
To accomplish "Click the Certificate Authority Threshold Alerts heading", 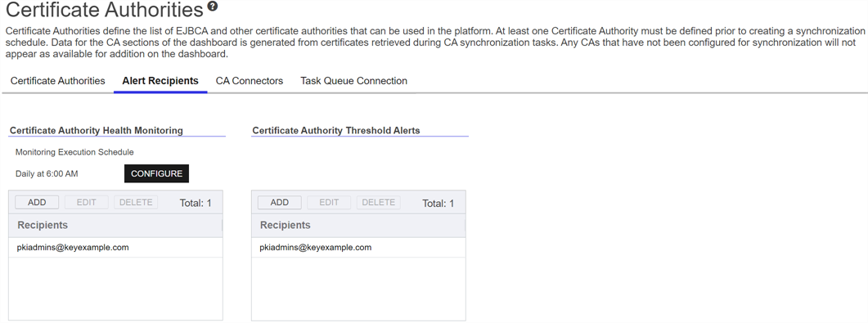I will [x=336, y=131].
